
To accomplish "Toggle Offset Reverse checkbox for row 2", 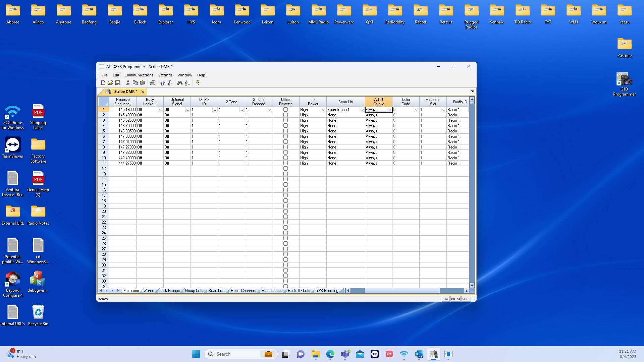I will pyautogui.click(x=285, y=115).
